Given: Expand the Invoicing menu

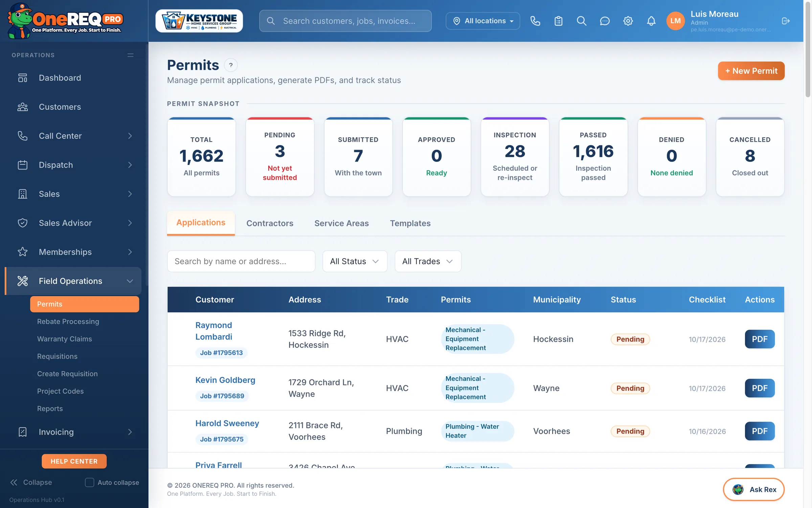Looking at the screenshot, I should [73, 432].
